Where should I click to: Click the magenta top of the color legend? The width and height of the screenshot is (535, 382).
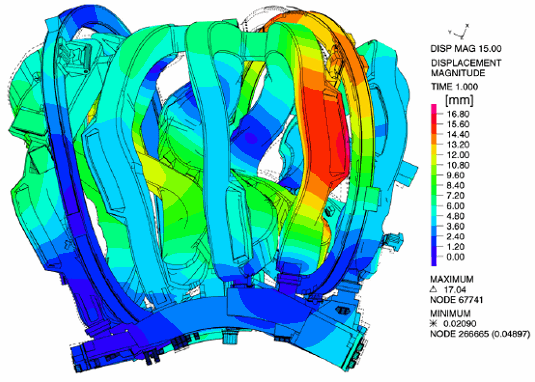pos(434,108)
